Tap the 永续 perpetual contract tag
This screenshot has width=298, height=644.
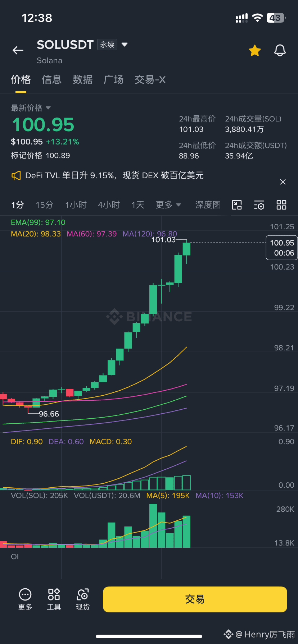107,45
